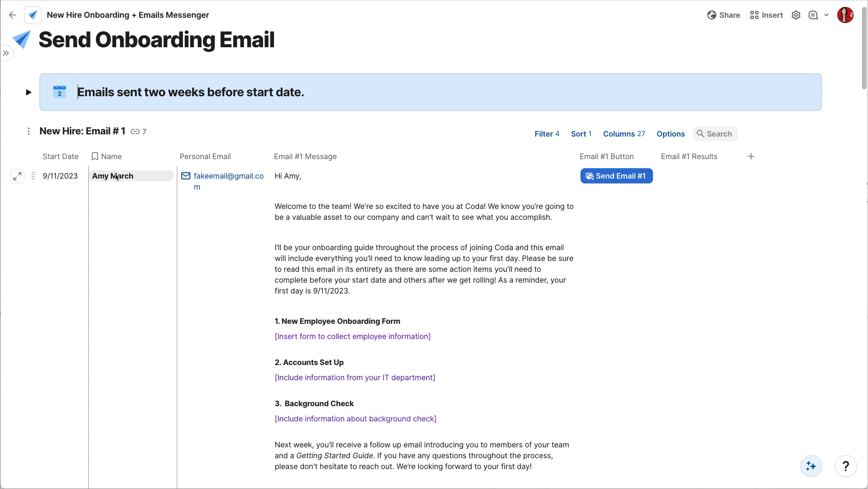Click the Send Email #1 button
Screen dimensions: 868x489
616,176
